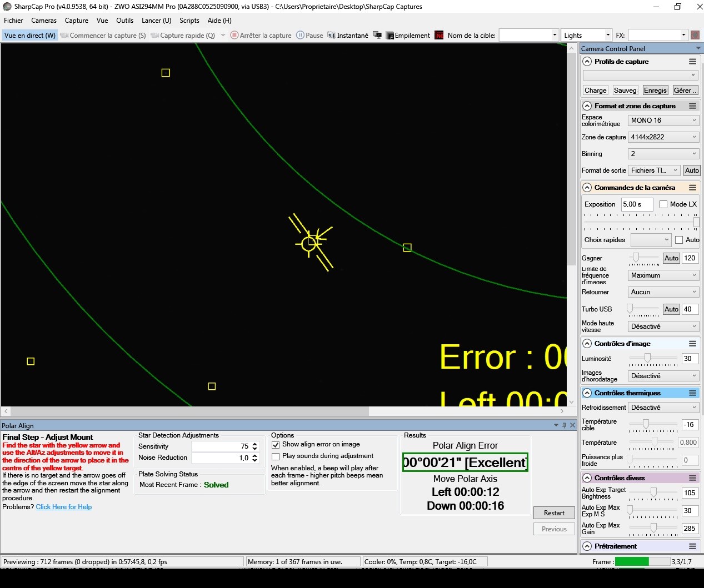Pin the Polar Align panel

tap(564, 425)
